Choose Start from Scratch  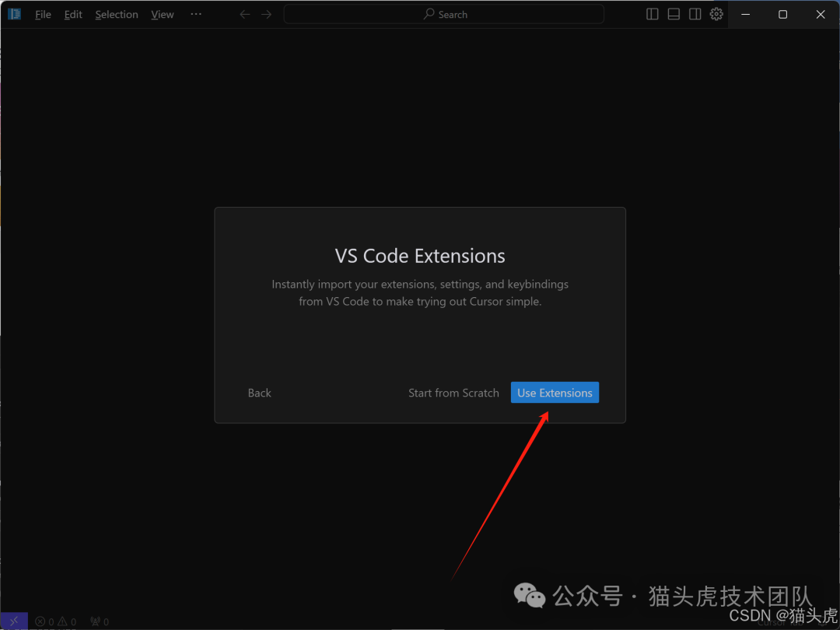pyautogui.click(x=453, y=393)
